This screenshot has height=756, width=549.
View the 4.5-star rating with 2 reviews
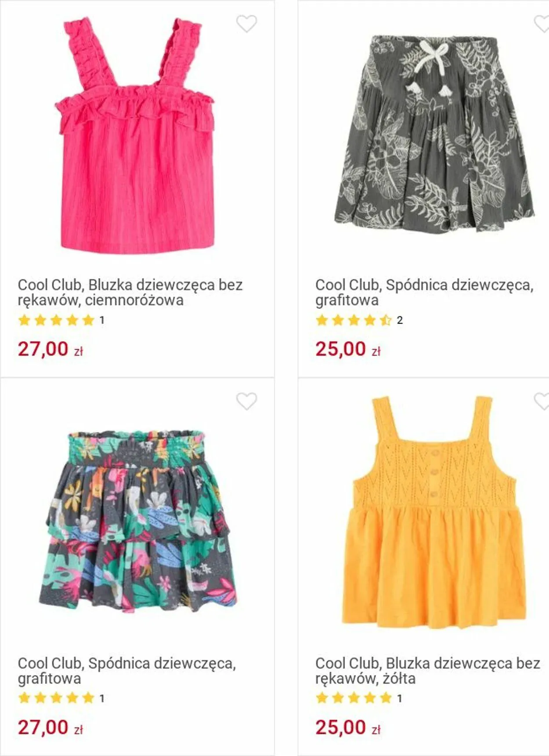click(359, 320)
